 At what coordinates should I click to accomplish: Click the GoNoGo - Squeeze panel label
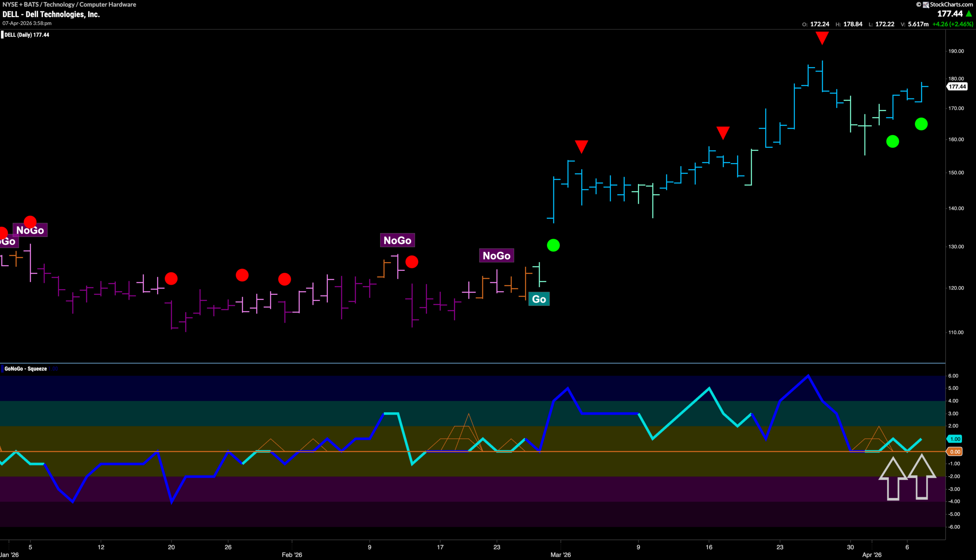coord(26,368)
